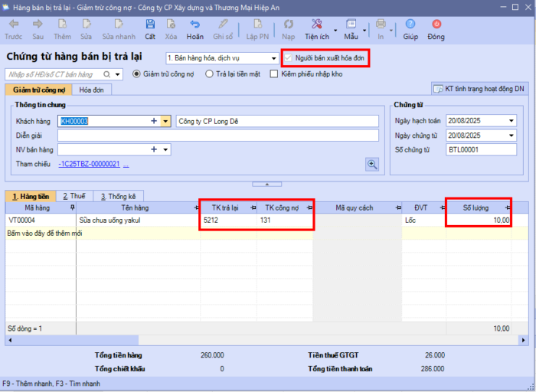Image resolution: width=536 pixels, height=392 pixels.
Task: Click the Diễn giải input field
Action: pyautogui.click(x=218, y=136)
